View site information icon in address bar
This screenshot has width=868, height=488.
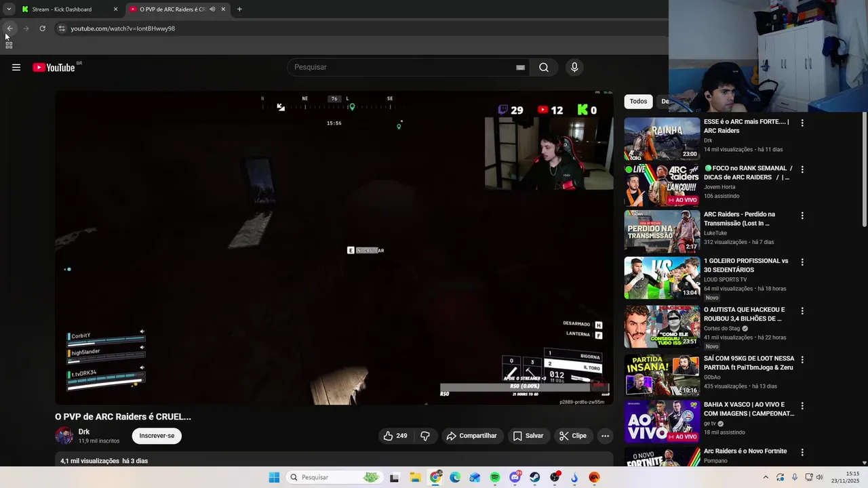click(62, 28)
